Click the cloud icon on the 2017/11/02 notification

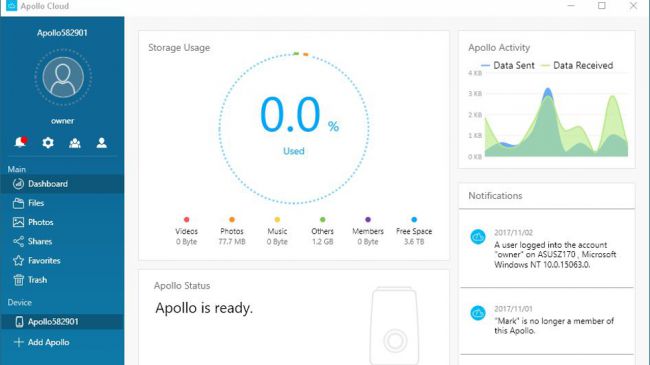click(x=478, y=237)
